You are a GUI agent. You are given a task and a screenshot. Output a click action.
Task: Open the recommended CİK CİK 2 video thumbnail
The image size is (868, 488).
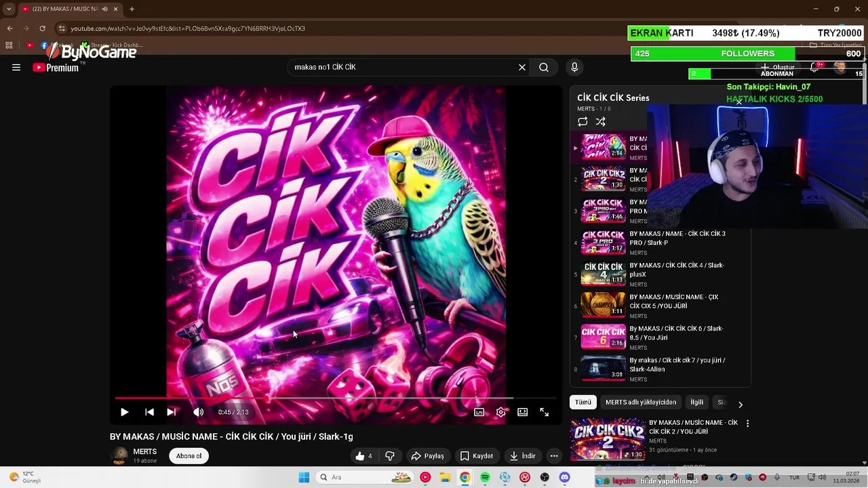[x=608, y=439]
